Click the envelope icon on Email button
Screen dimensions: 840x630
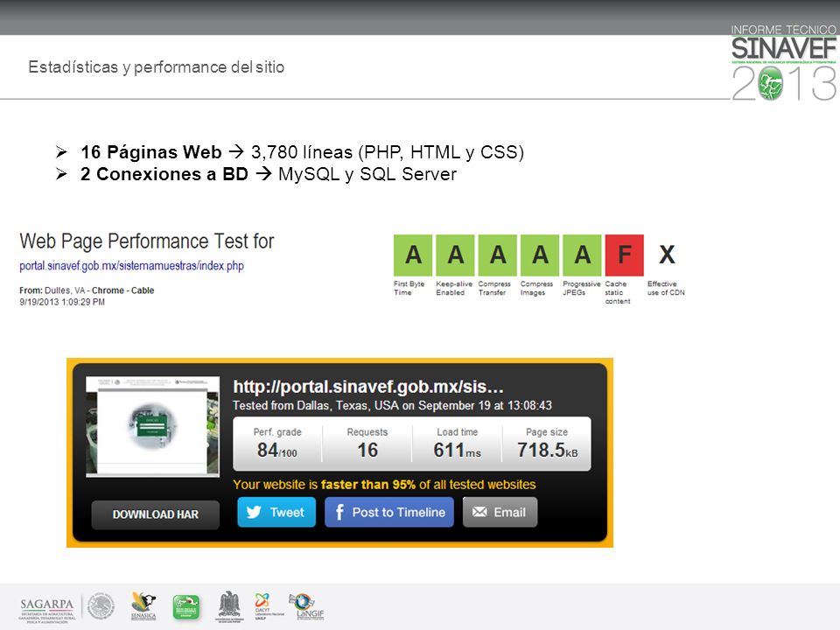click(479, 512)
